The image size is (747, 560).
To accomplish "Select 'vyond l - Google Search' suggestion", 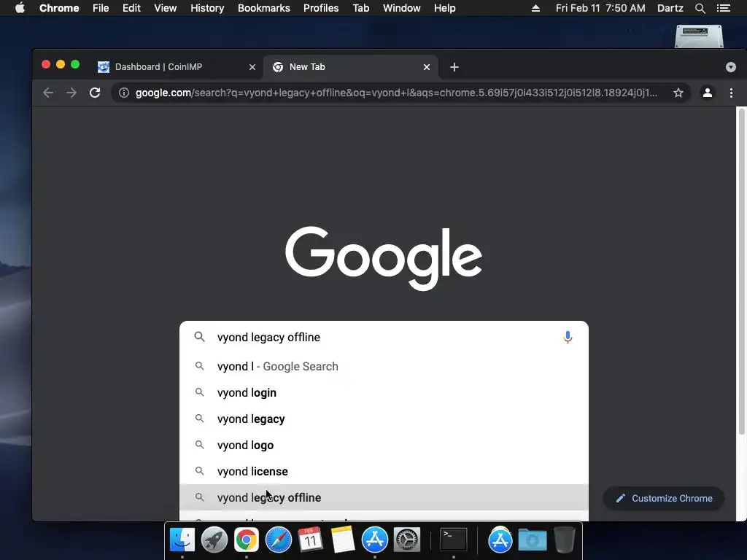I will click(384, 367).
